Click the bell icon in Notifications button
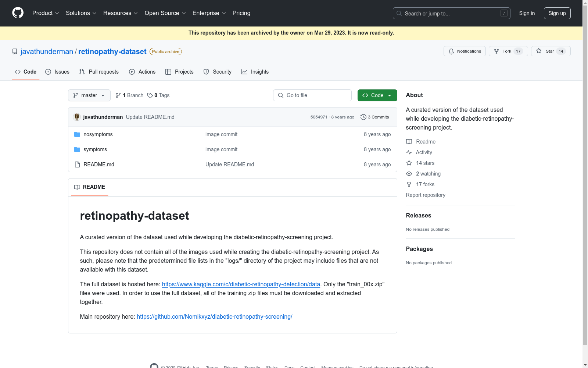 (451, 52)
